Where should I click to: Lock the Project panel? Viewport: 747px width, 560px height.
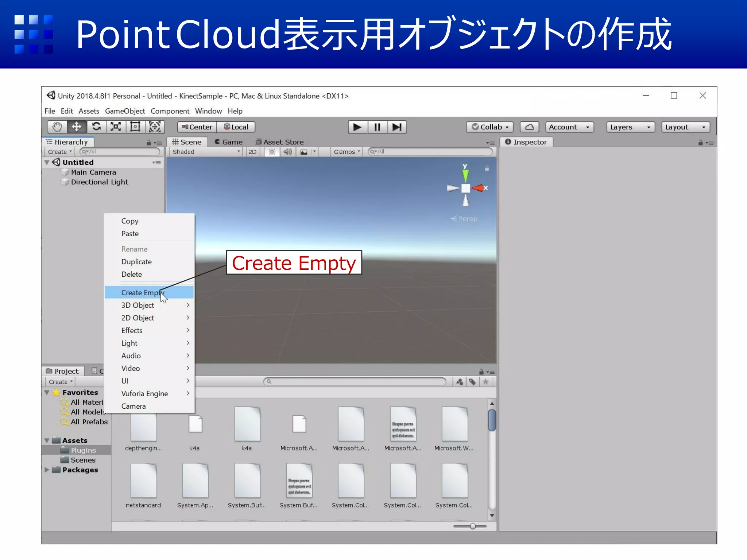click(481, 372)
